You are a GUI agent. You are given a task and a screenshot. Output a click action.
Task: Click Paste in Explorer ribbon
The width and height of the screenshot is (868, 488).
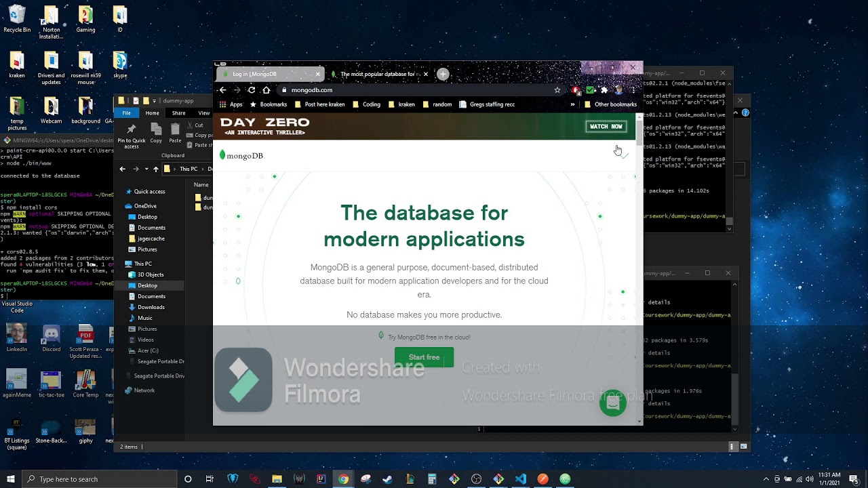pyautogui.click(x=175, y=133)
